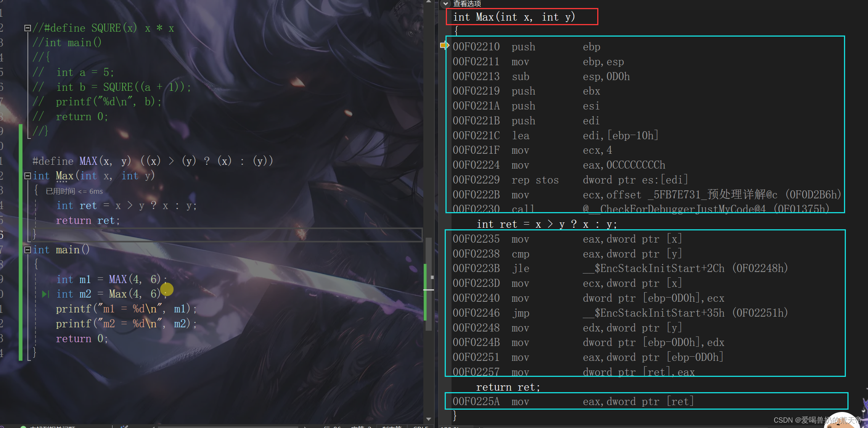868x428 pixels.
Task: Select disassembly row 00F0221A push esi
Action: (x=527, y=106)
